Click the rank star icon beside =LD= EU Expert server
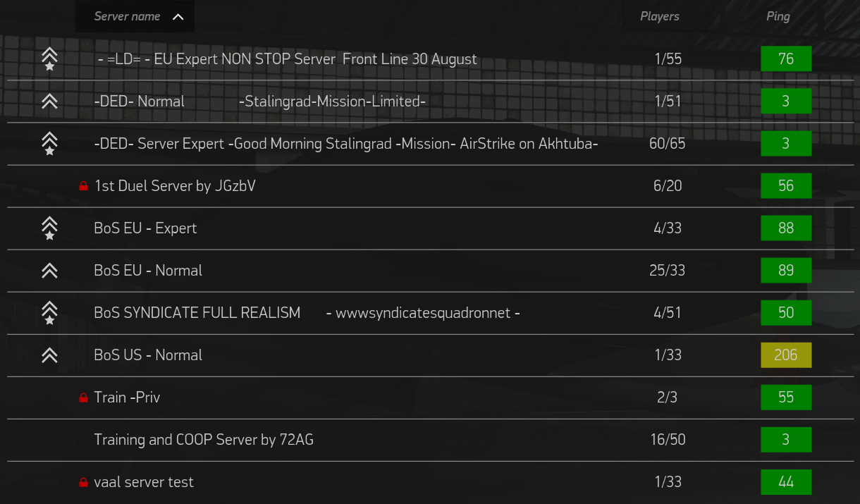The width and height of the screenshot is (860, 504). point(49,59)
